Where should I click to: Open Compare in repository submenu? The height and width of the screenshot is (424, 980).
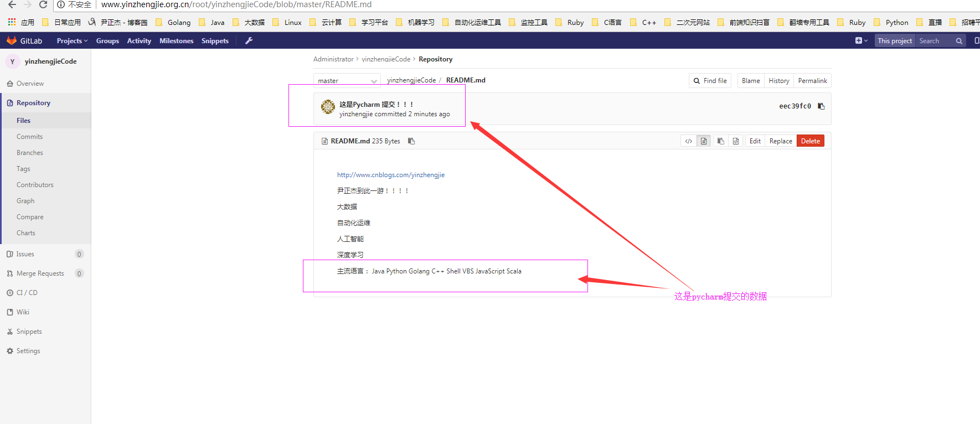[x=45, y=217]
